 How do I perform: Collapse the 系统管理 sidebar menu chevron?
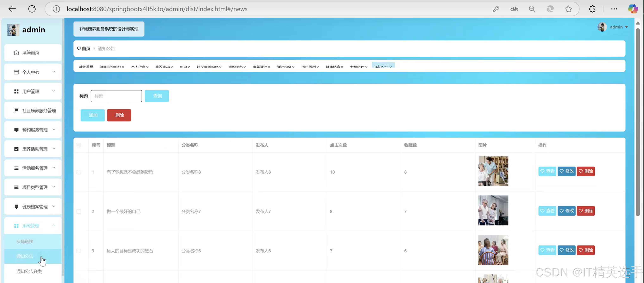pos(54,226)
